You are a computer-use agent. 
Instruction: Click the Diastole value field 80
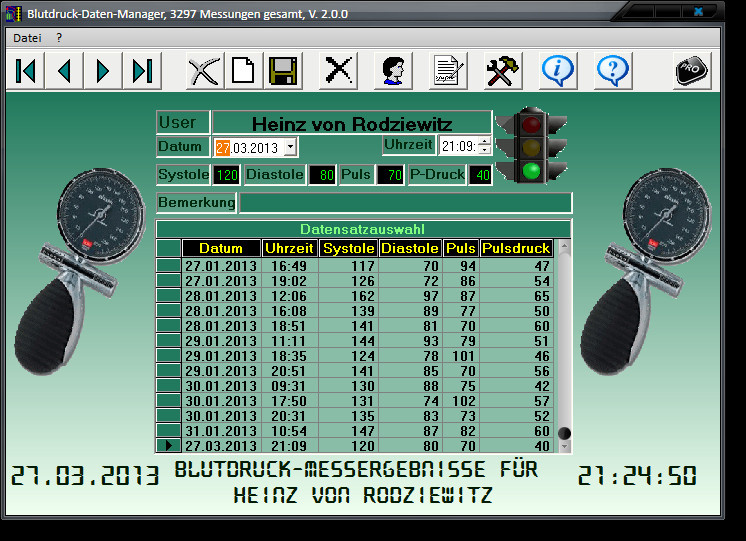(x=323, y=175)
